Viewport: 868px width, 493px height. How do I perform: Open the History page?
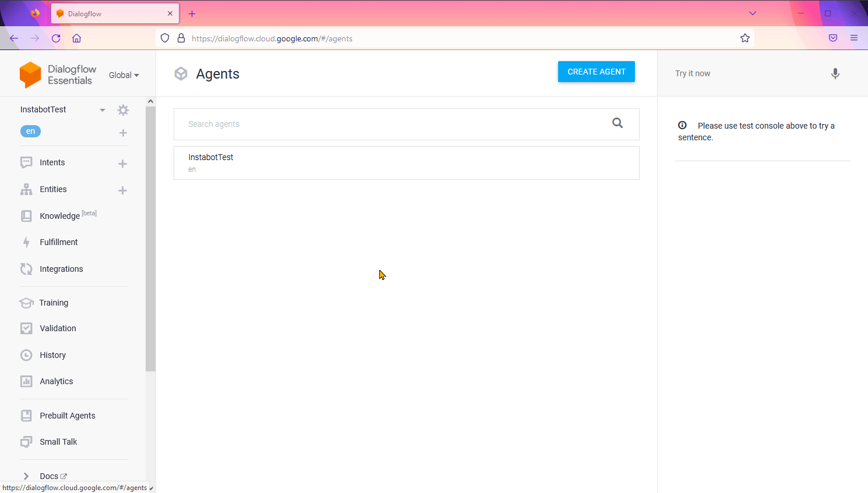point(52,355)
